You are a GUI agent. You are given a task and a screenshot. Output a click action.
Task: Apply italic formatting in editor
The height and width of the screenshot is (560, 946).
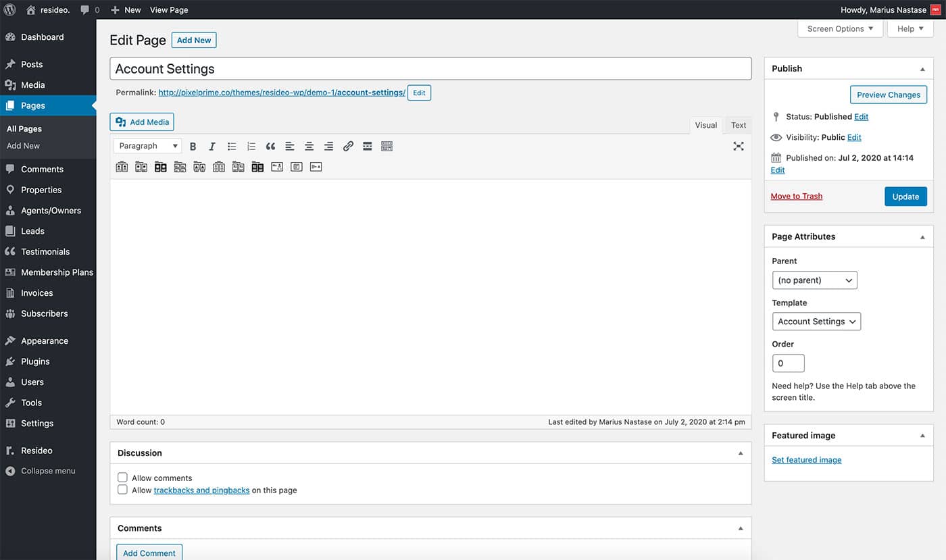(x=212, y=146)
